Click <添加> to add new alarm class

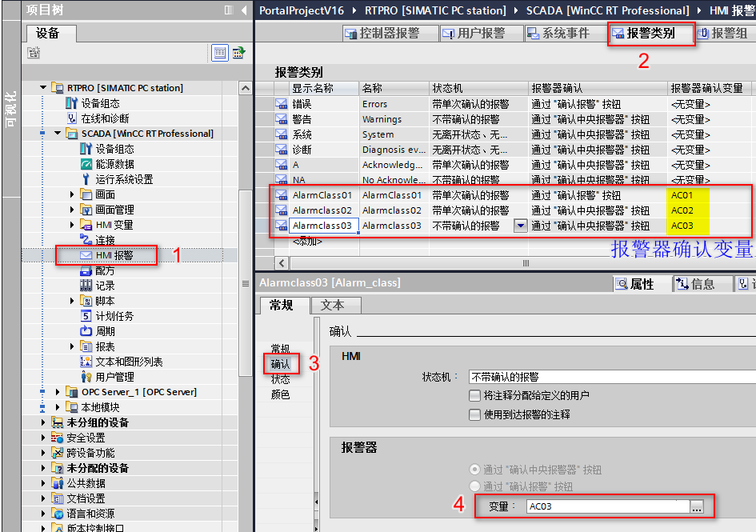pos(308,242)
